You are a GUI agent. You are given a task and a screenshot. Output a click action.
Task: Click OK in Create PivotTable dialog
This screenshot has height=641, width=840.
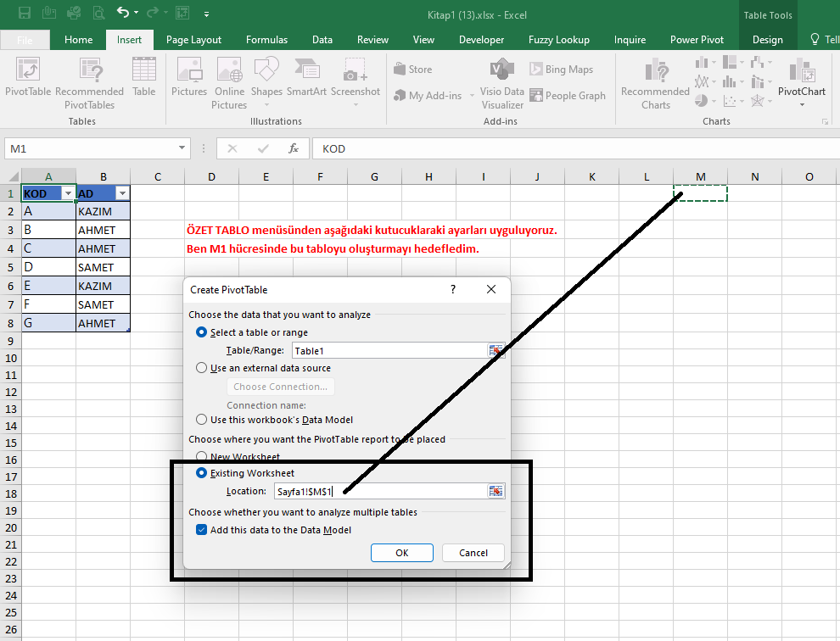(x=402, y=553)
